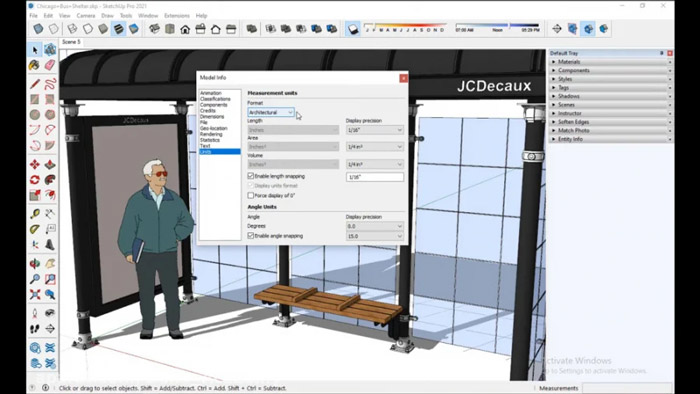Check Force display of 0"

[x=251, y=195]
